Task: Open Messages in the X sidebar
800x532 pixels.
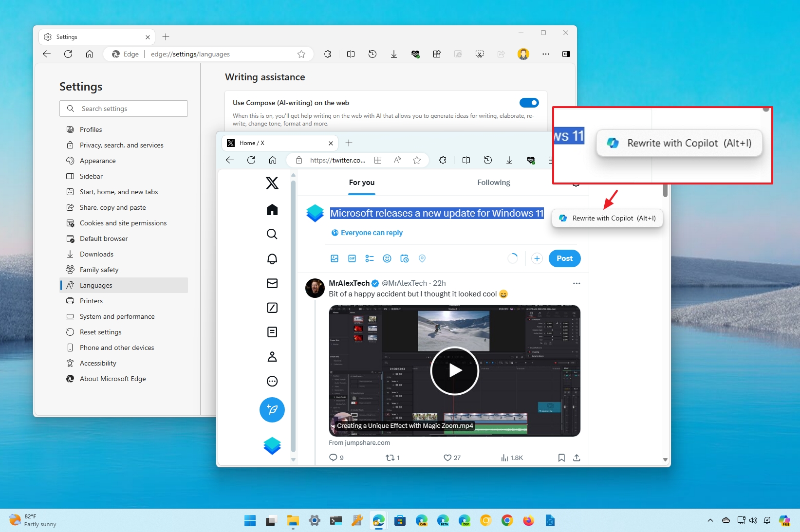Action: click(272, 283)
